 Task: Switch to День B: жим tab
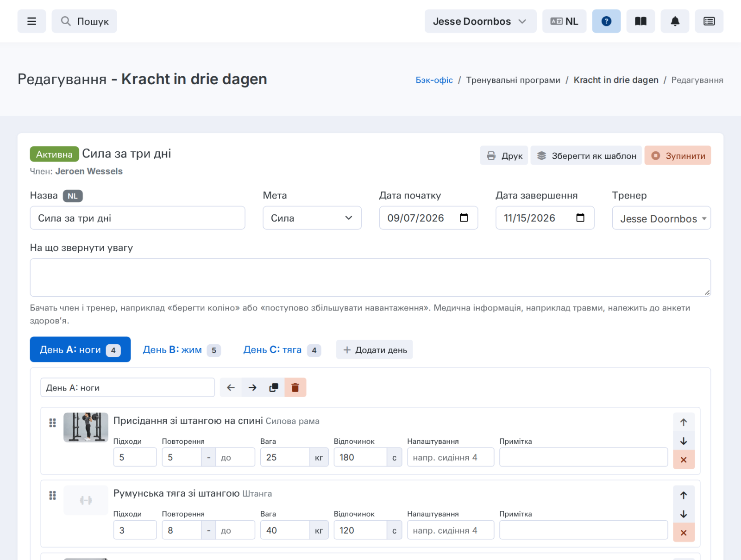182,350
